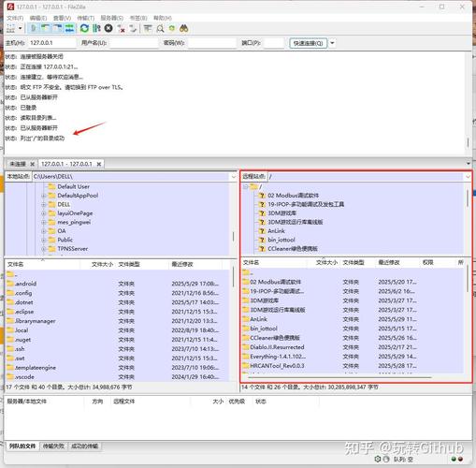Expand the DELL folder tree node

click(x=44, y=205)
